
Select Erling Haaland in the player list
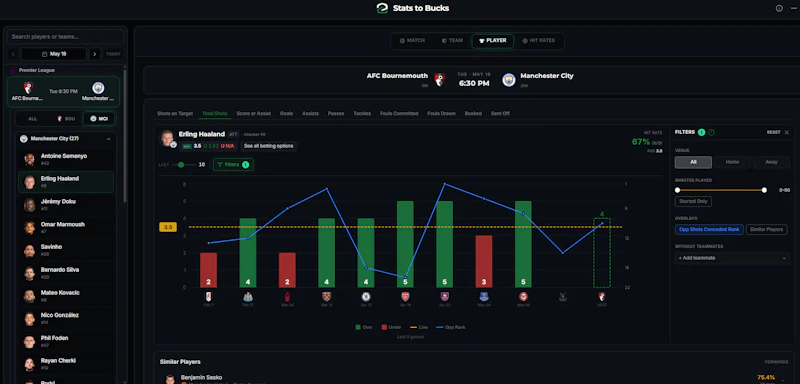click(x=66, y=182)
